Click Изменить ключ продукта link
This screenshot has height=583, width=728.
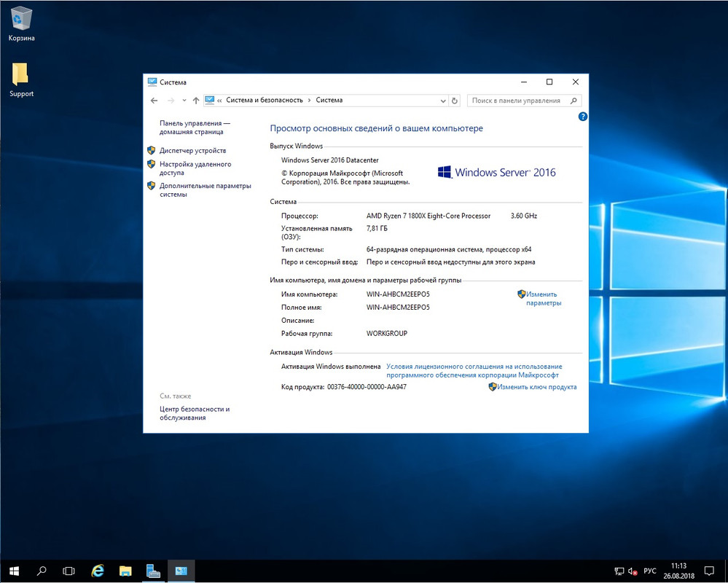537,387
